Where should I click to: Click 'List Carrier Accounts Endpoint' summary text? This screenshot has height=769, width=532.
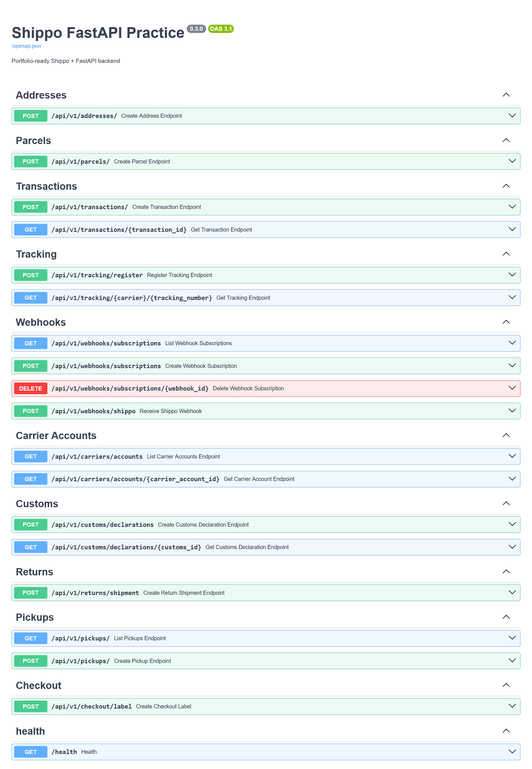[183, 457]
